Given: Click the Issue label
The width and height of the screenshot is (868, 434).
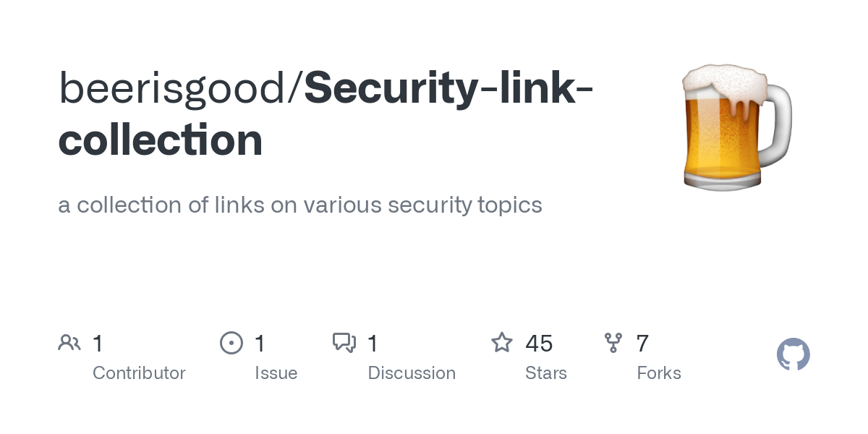Looking at the screenshot, I should [x=276, y=373].
